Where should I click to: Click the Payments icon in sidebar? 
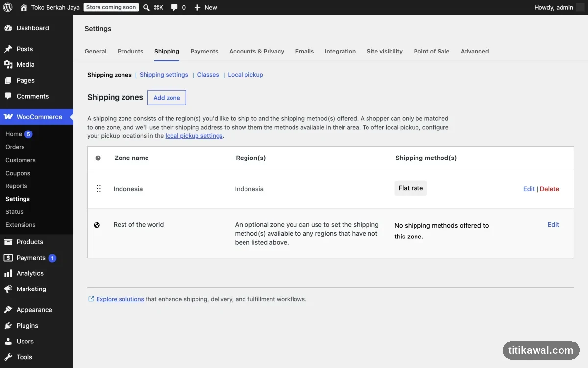point(8,258)
